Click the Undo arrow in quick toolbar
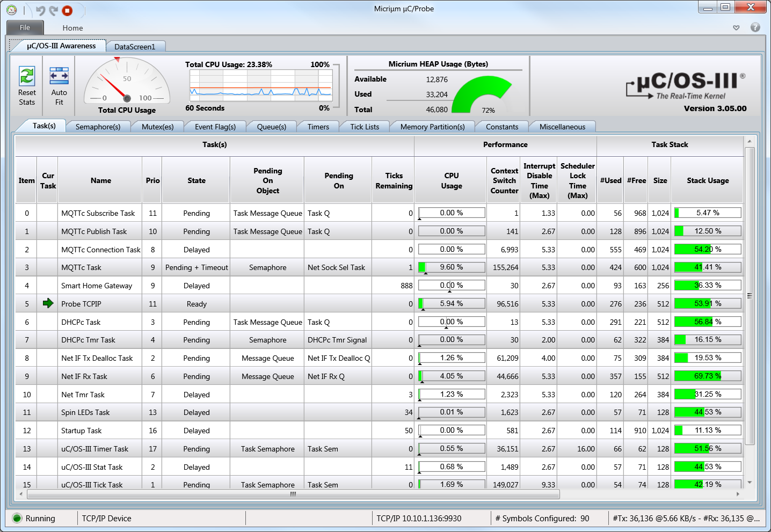The width and height of the screenshot is (771, 532). click(x=41, y=10)
